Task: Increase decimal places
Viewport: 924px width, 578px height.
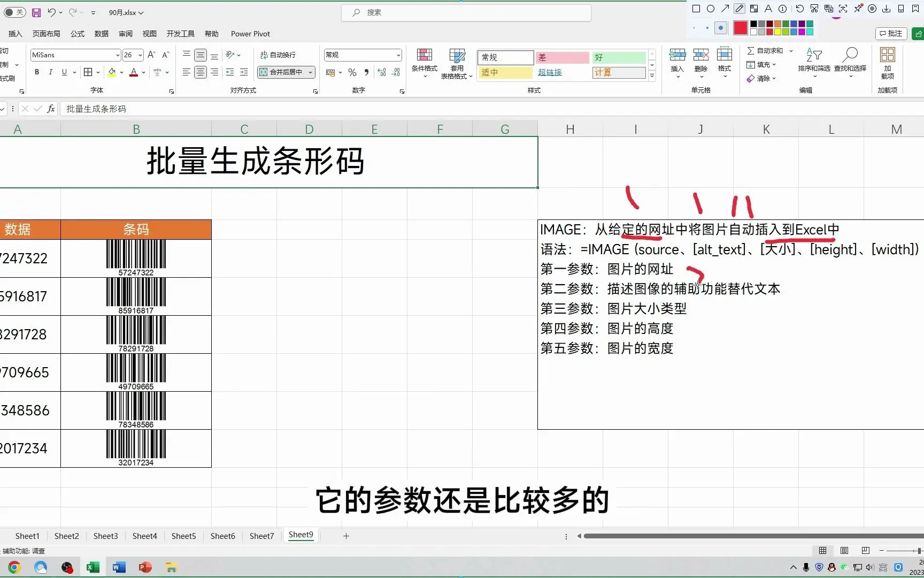Action: 382,72
